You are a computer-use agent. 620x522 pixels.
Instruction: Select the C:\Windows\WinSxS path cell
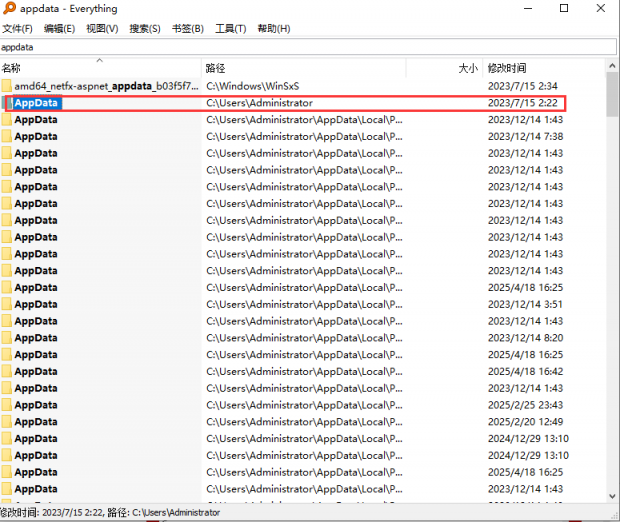[242, 86]
